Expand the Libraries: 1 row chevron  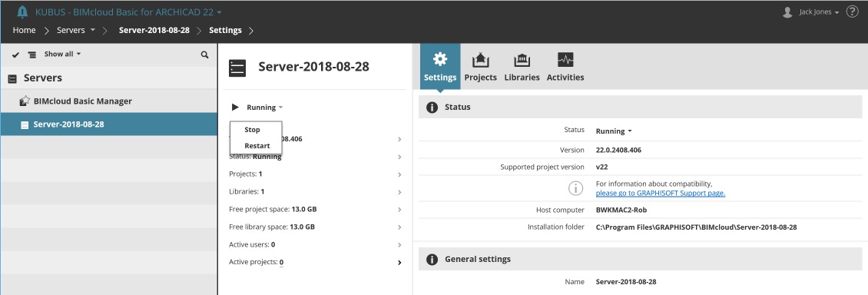[x=399, y=192]
